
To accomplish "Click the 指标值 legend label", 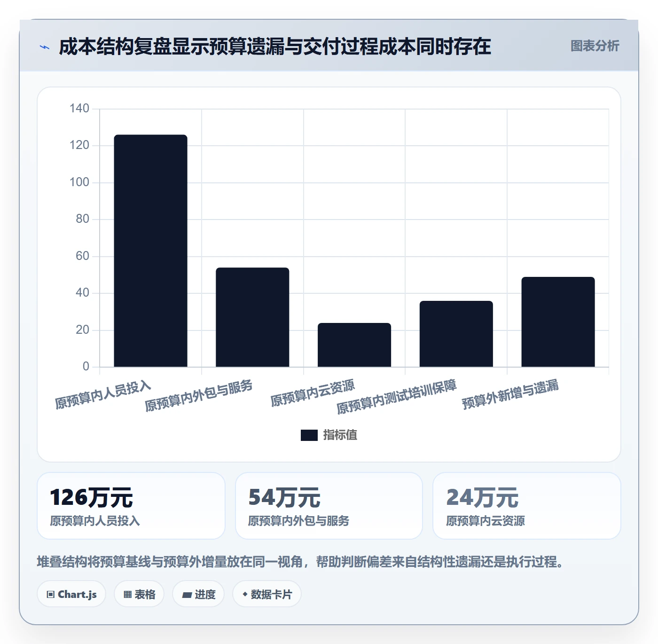I will pyautogui.click(x=340, y=435).
